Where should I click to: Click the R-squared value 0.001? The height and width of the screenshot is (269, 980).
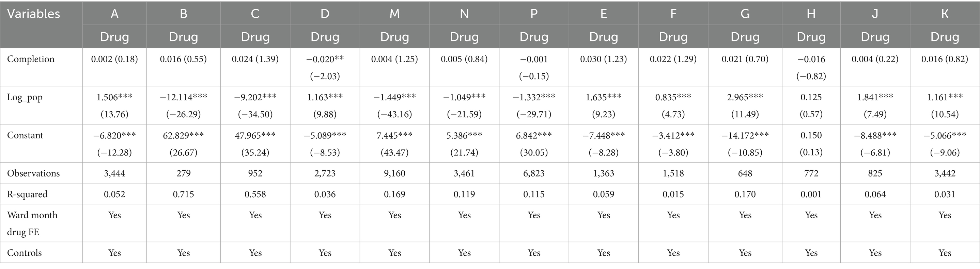pyautogui.click(x=811, y=194)
